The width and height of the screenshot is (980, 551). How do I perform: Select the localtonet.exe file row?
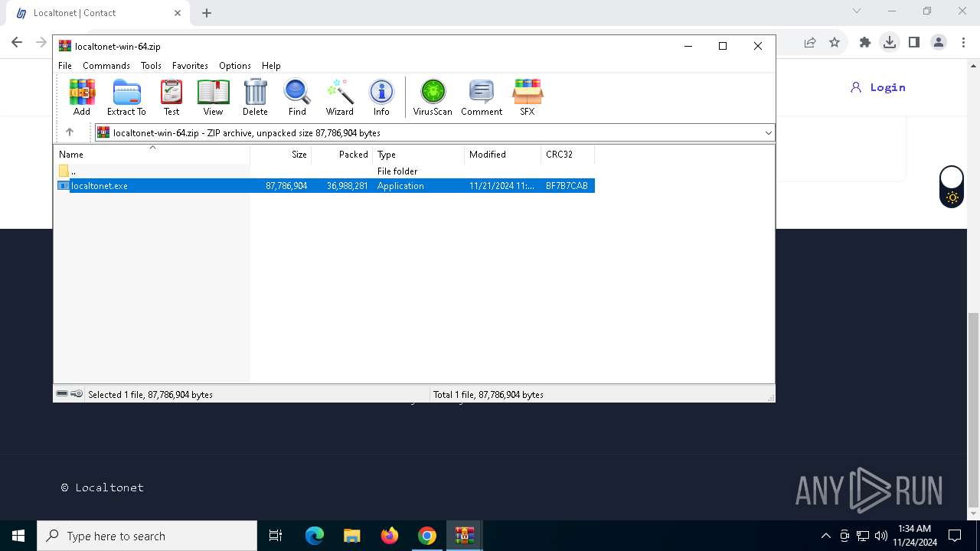(x=325, y=186)
